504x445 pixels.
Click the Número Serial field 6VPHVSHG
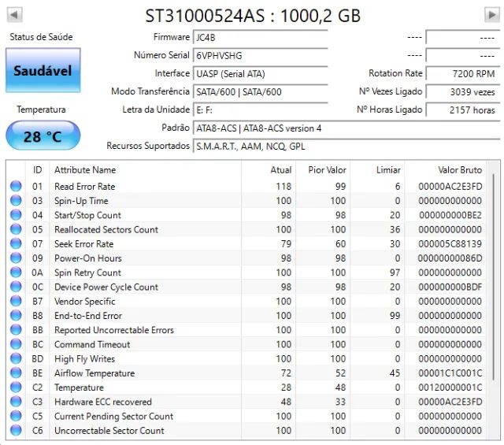pyautogui.click(x=260, y=55)
